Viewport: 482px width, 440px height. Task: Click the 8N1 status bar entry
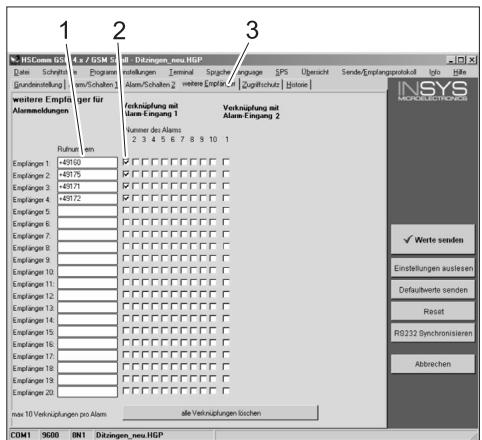(x=79, y=435)
